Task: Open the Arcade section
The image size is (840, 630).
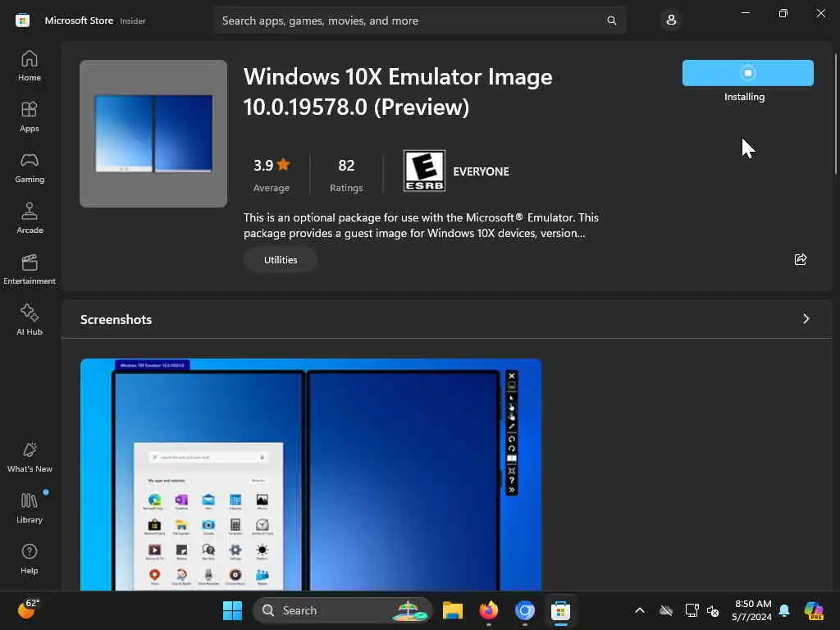Action: click(x=30, y=218)
